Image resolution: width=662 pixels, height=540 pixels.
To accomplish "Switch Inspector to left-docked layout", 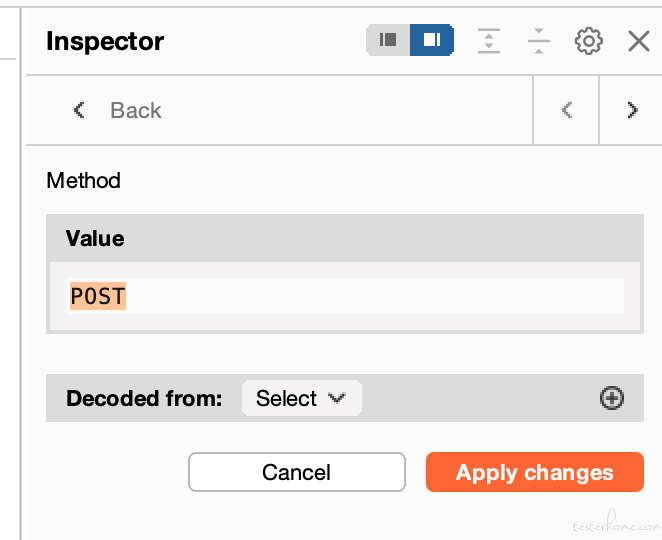I will point(388,40).
